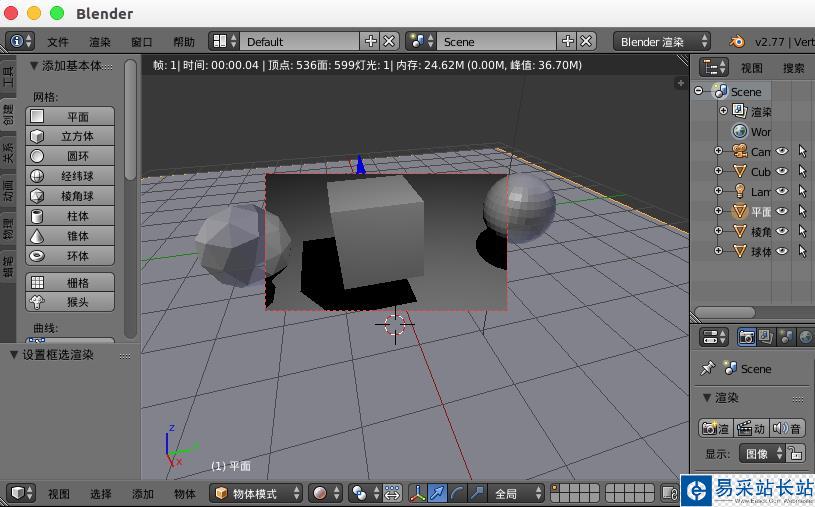Toggle Camera selectability arrow icon
Image resolution: width=815 pixels, height=507 pixels.
click(x=803, y=151)
